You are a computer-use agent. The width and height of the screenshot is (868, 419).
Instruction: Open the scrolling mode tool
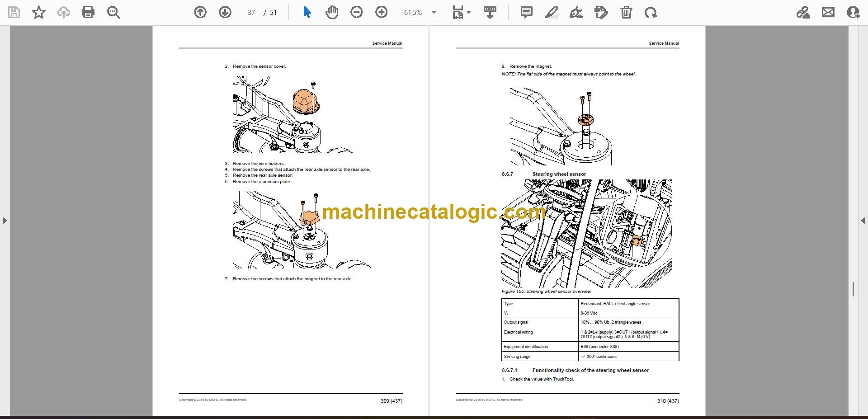pos(490,13)
